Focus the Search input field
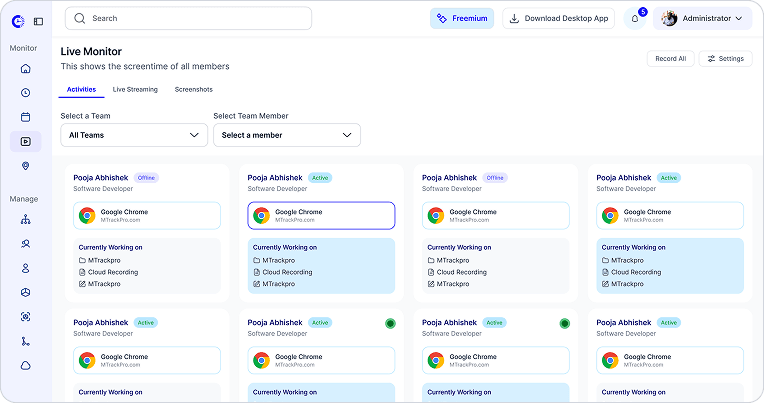The image size is (764, 403). (189, 19)
